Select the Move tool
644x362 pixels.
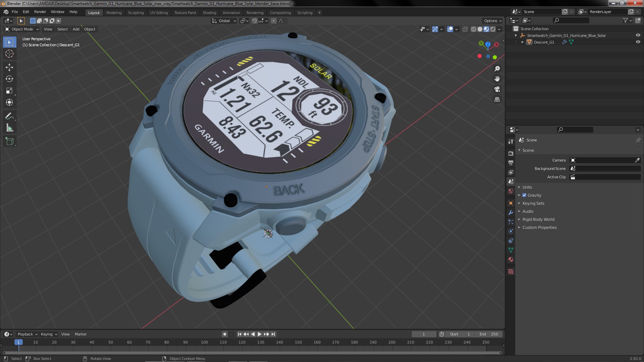[x=9, y=67]
